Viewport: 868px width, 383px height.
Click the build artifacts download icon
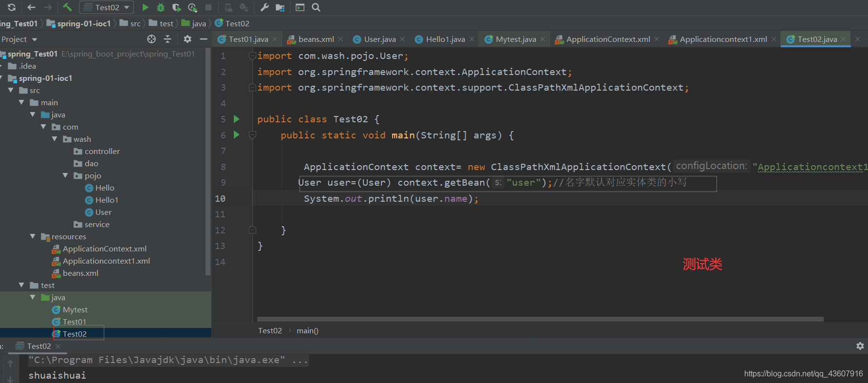pyautogui.click(x=244, y=7)
